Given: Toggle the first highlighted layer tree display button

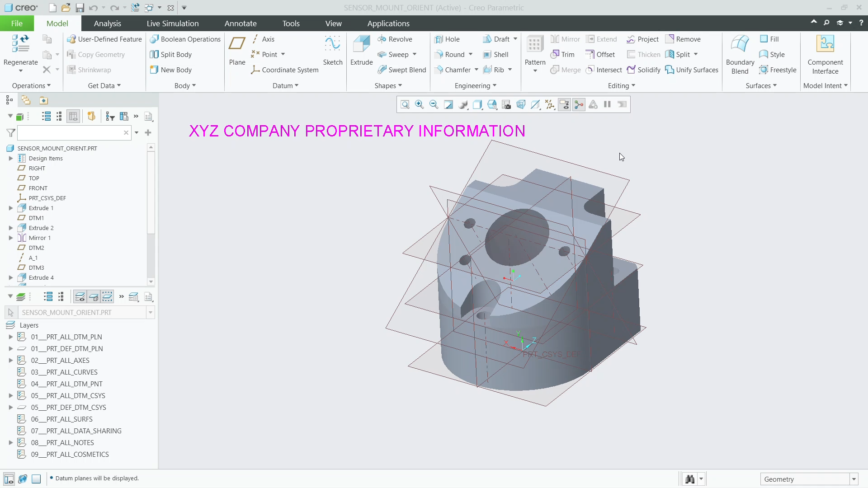Looking at the screenshot, I should point(80,297).
